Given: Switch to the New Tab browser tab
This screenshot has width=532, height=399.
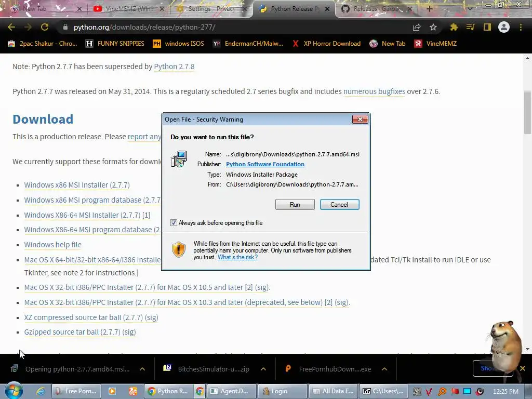Looking at the screenshot, I should point(44,9).
